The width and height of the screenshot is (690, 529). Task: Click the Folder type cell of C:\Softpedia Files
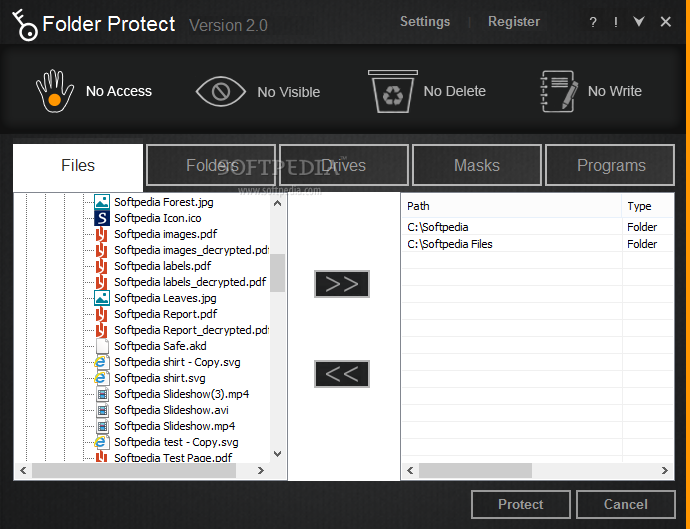642,244
